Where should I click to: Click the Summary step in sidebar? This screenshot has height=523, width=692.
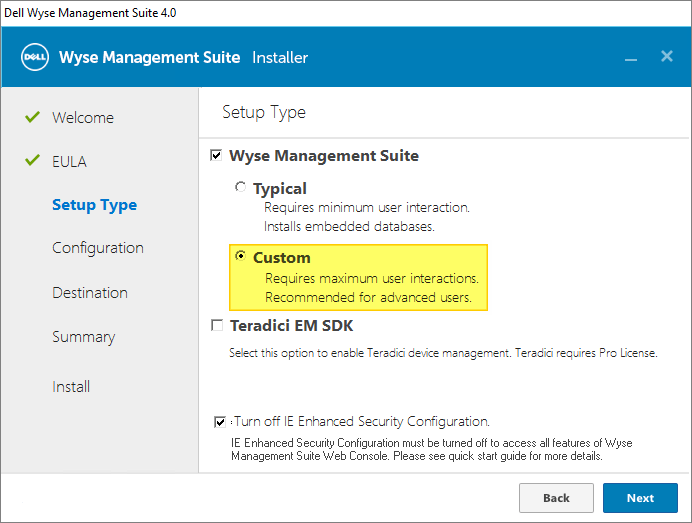[x=83, y=337]
